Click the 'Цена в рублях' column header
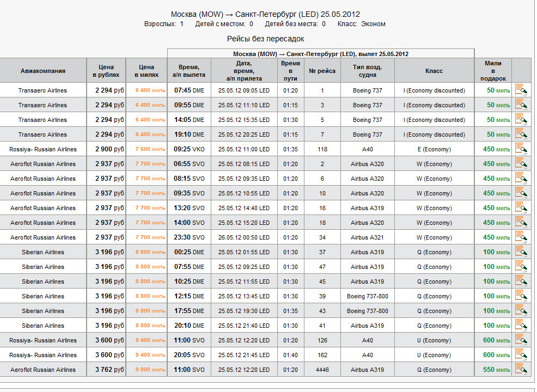Screen dimensions: 537x392 tap(106, 71)
